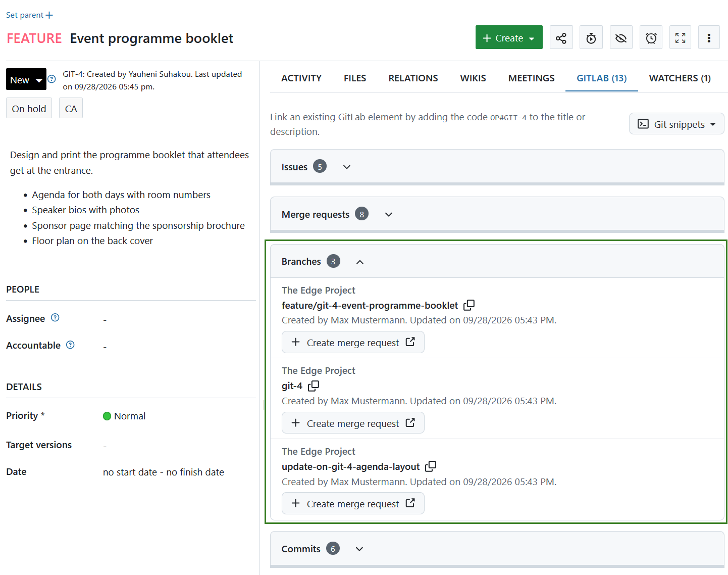This screenshot has height=575, width=728.
Task: Click the help icon beside New status
Action: [51, 79]
